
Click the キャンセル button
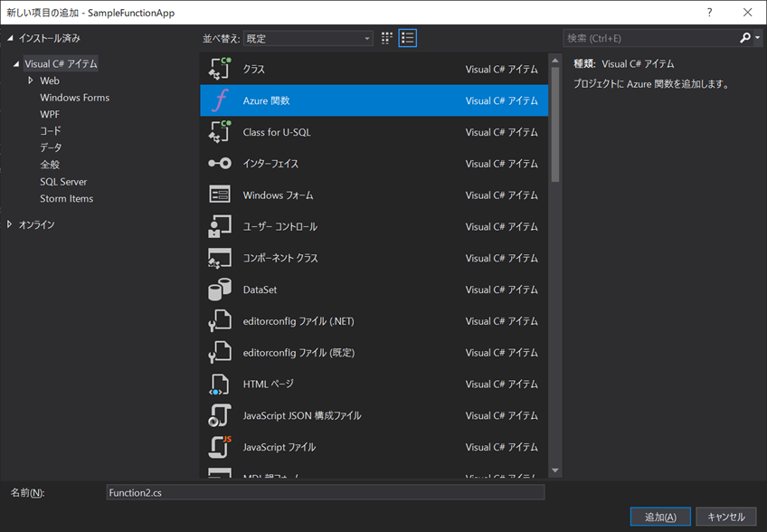726,517
